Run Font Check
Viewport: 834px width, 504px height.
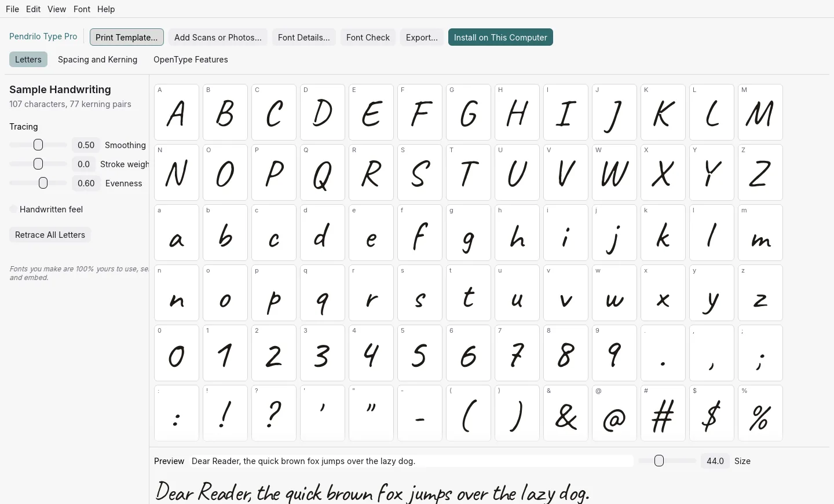(368, 37)
